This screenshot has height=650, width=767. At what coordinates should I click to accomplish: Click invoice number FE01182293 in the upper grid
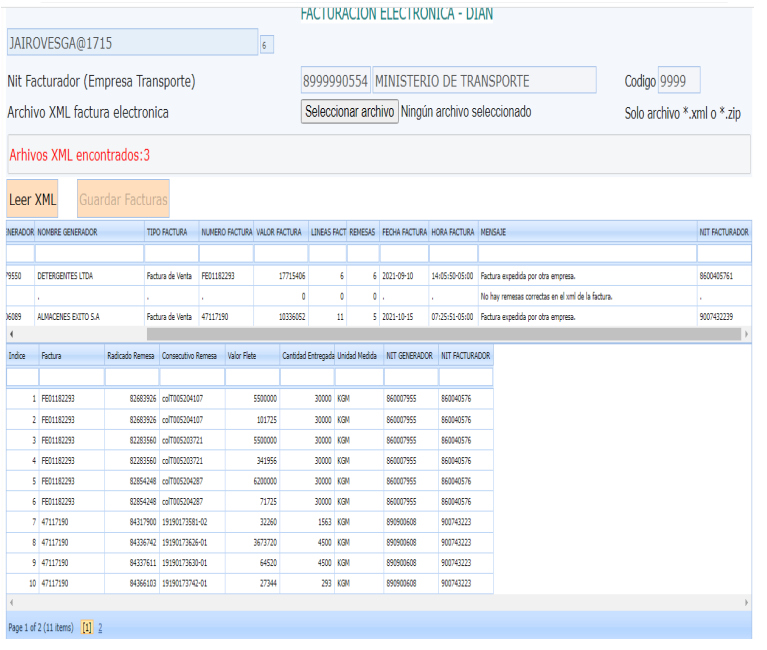pos(226,276)
